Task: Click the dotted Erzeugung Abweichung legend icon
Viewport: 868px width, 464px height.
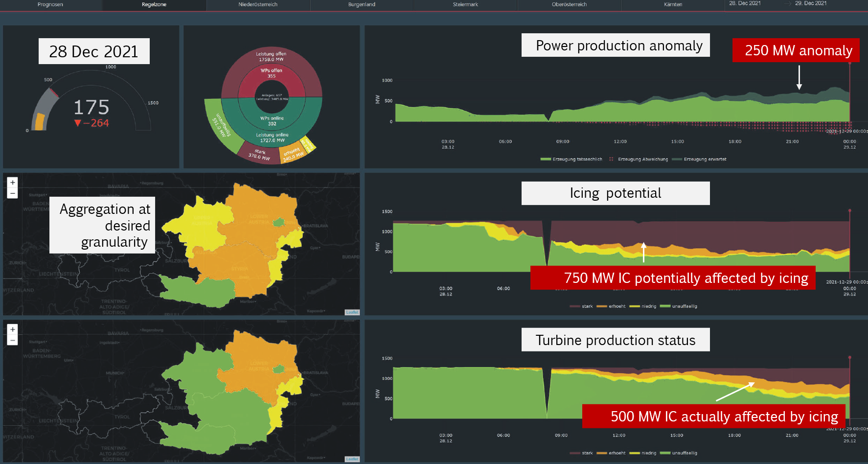Action: coord(611,159)
